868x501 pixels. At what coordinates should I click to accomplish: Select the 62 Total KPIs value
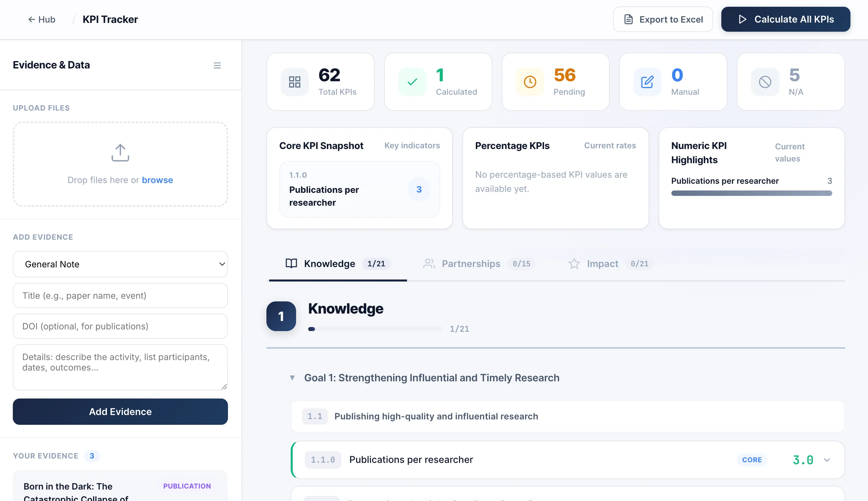[x=329, y=75]
